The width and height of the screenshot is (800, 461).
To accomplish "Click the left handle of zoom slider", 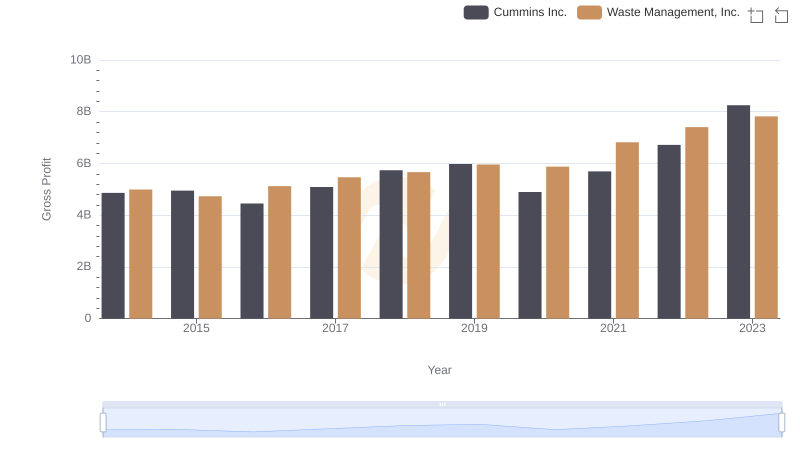I will tap(103, 423).
